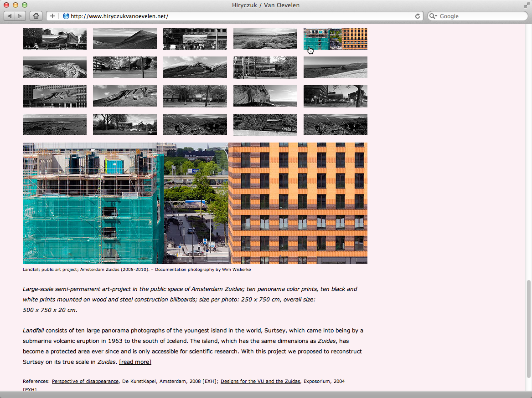Viewport: 532px width, 398px height.
Task: Open the Perspective of disappearance link
Action: tap(85, 381)
